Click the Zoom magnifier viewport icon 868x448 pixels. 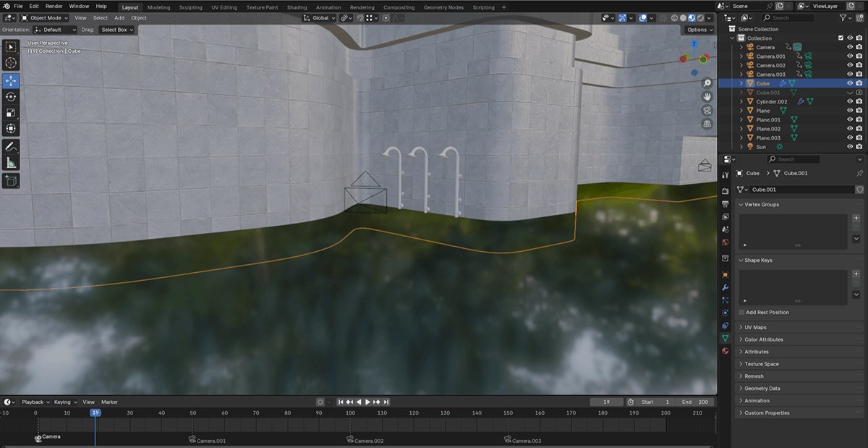(707, 83)
